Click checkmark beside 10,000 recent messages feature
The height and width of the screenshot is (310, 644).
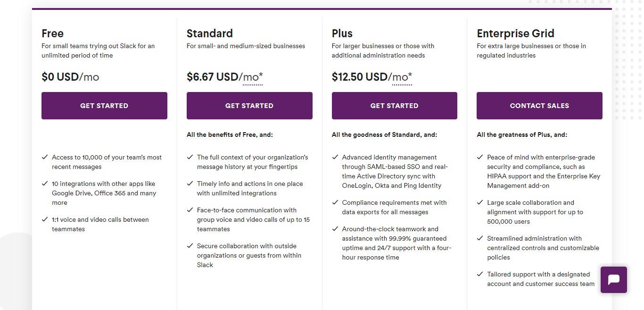coord(45,157)
